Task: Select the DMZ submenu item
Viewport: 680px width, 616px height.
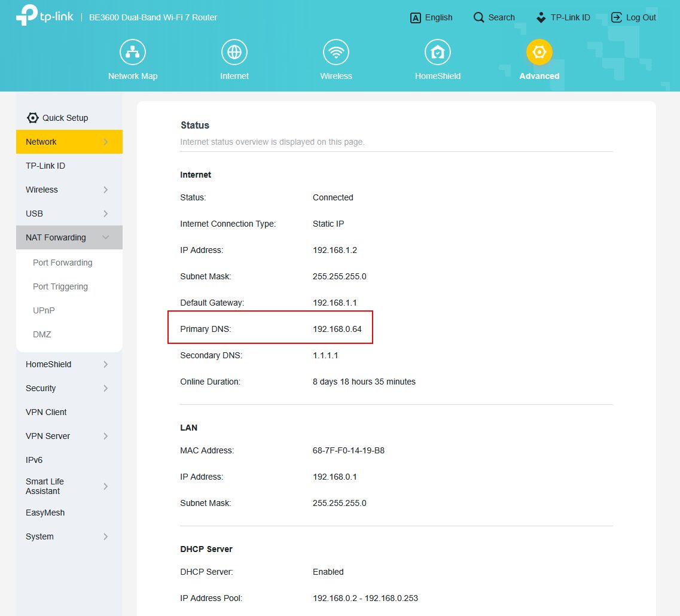Action: tap(42, 334)
